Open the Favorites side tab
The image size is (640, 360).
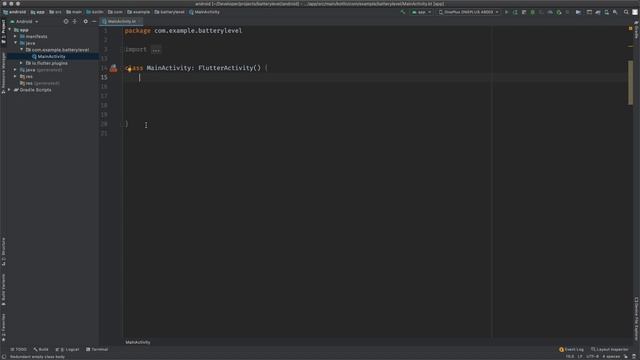[3, 327]
